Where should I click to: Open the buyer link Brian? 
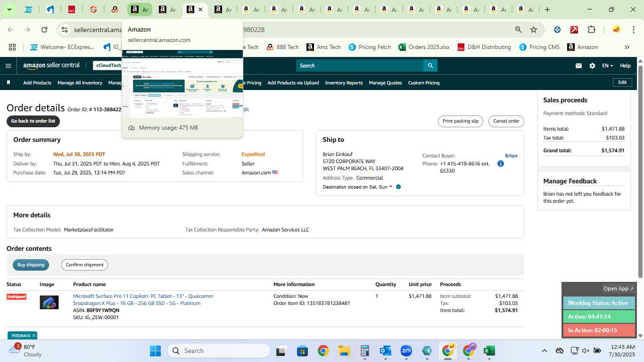[511, 156]
